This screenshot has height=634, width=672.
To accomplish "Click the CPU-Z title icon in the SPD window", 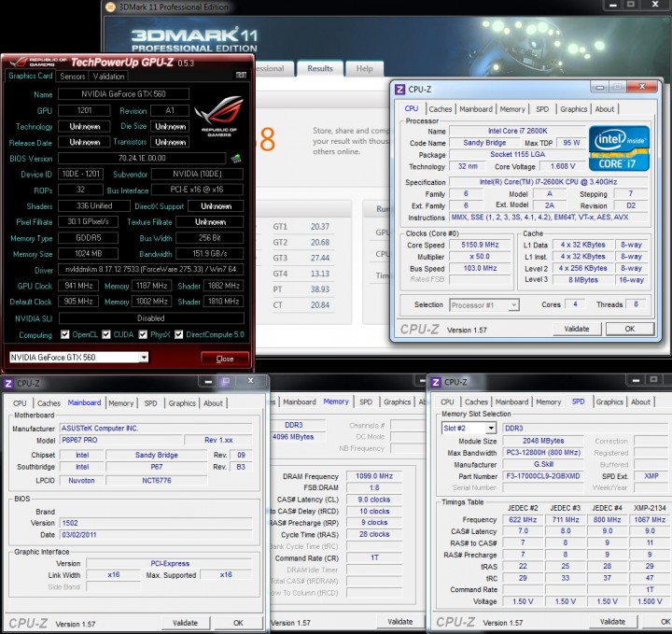I will [x=436, y=382].
